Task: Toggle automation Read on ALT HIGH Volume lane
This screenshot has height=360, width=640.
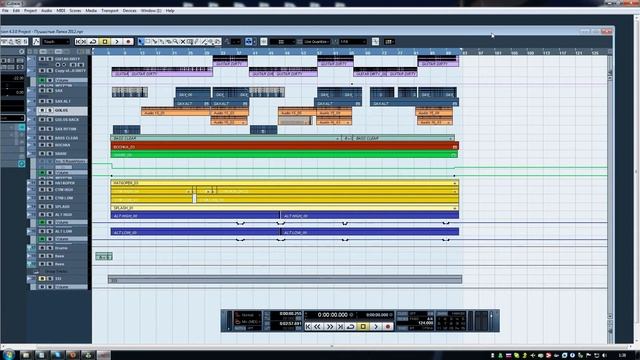Action: (42, 222)
